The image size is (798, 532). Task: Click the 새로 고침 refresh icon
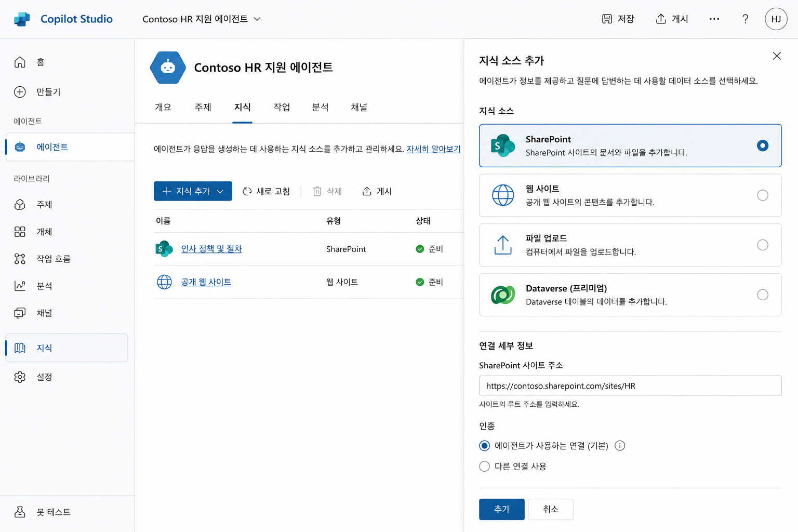(x=247, y=191)
